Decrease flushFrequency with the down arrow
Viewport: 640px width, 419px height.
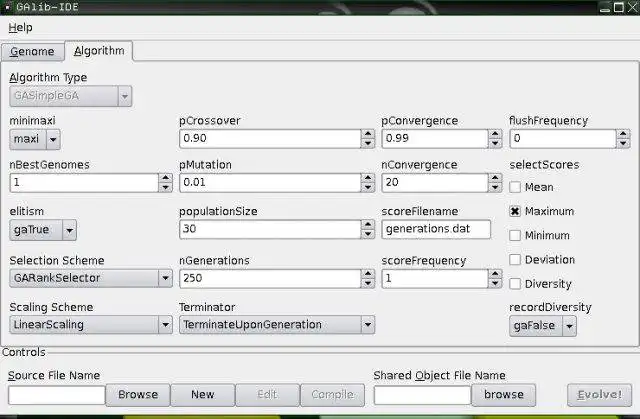(623, 143)
